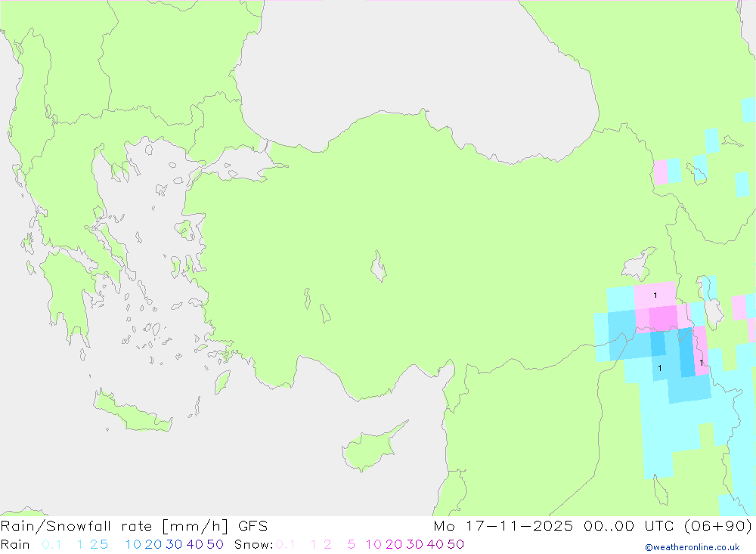Viewport: 756px width, 554px height.
Task: Click the "Rain/Snowfall rate [mm/h]" title text
Action: [114, 526]
